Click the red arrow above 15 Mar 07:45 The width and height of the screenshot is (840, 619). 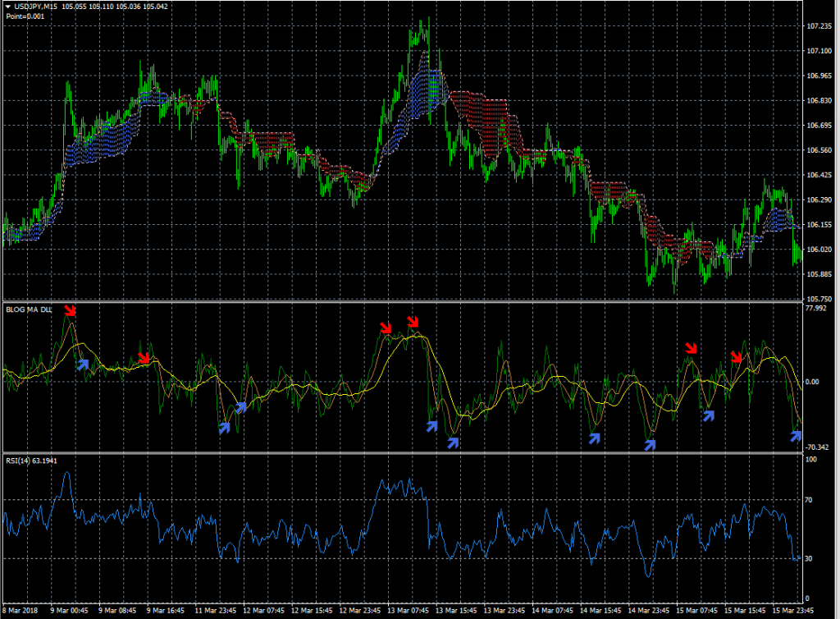[x=691, y=350]
